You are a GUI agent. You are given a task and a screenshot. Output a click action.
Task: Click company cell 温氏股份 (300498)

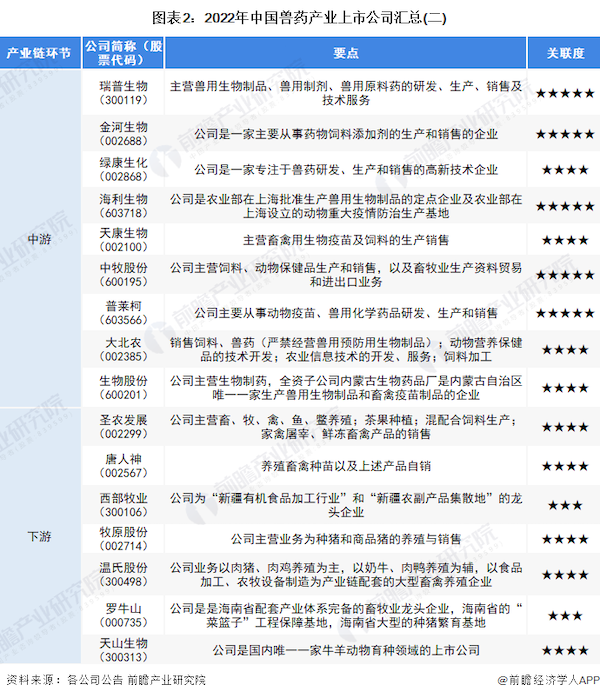pyautogui.click(x=123, y=575)
